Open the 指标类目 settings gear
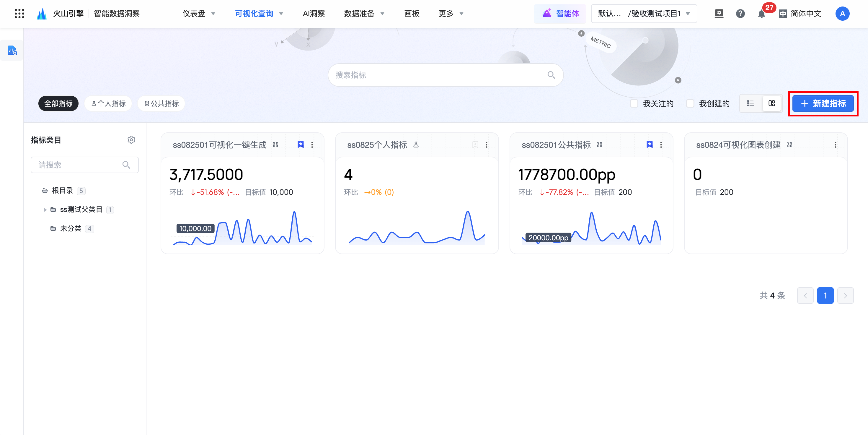 pos(131,140)
